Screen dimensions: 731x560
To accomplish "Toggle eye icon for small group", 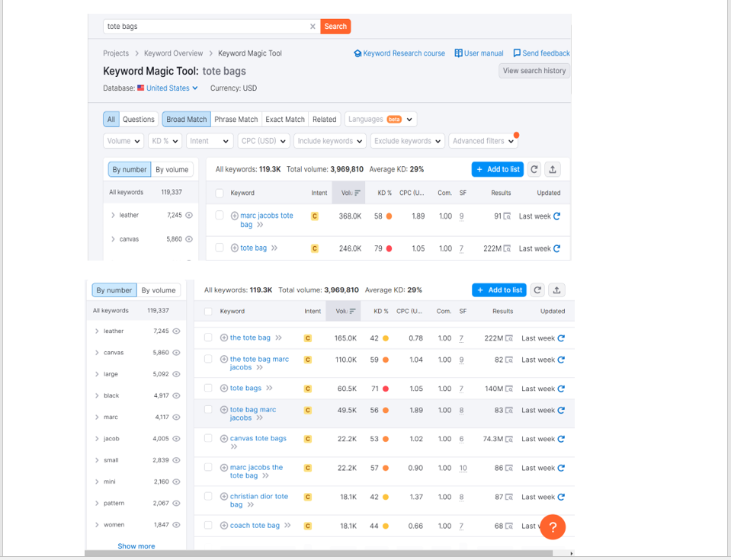I will [176, 460].
